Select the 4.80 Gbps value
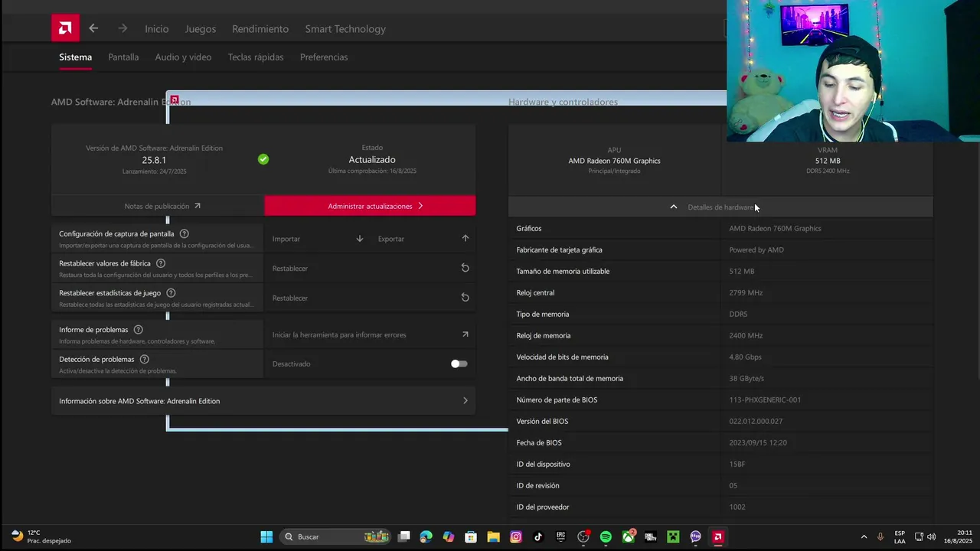 coord(745,357)
